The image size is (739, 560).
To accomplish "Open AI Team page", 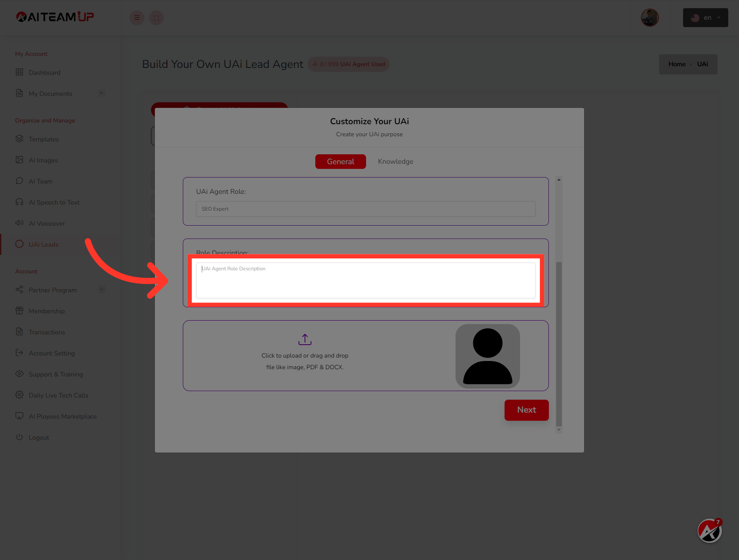I will click(x=40, y=181).
